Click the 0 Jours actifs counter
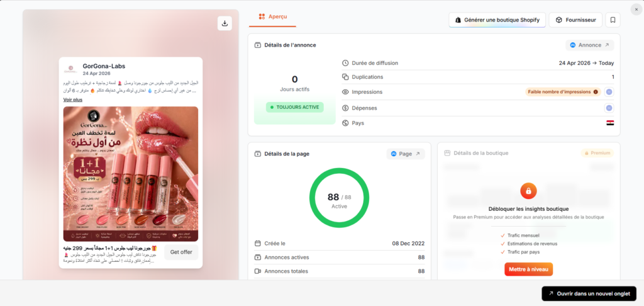The width and height of the screenshot is (644, 306). pos(295,83)
